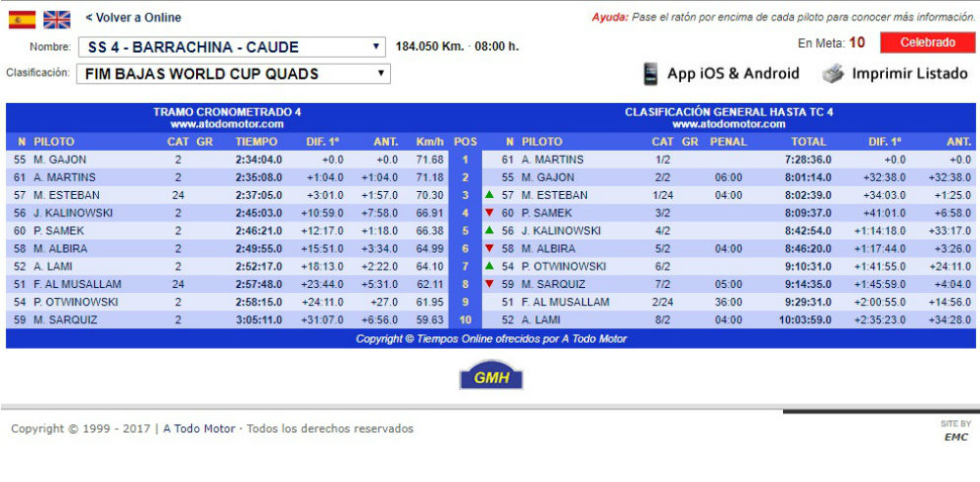Click the printer icon for Imprimir Listado
The image size is (980, 482).
coord(832,73)
